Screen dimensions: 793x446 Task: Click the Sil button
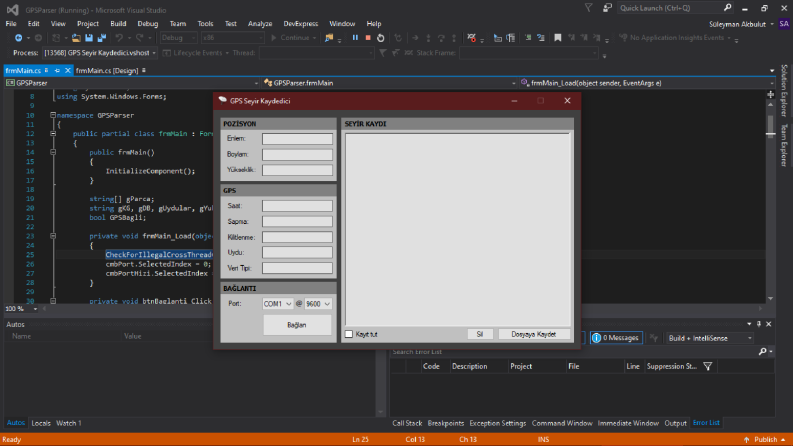click(479, 334)
